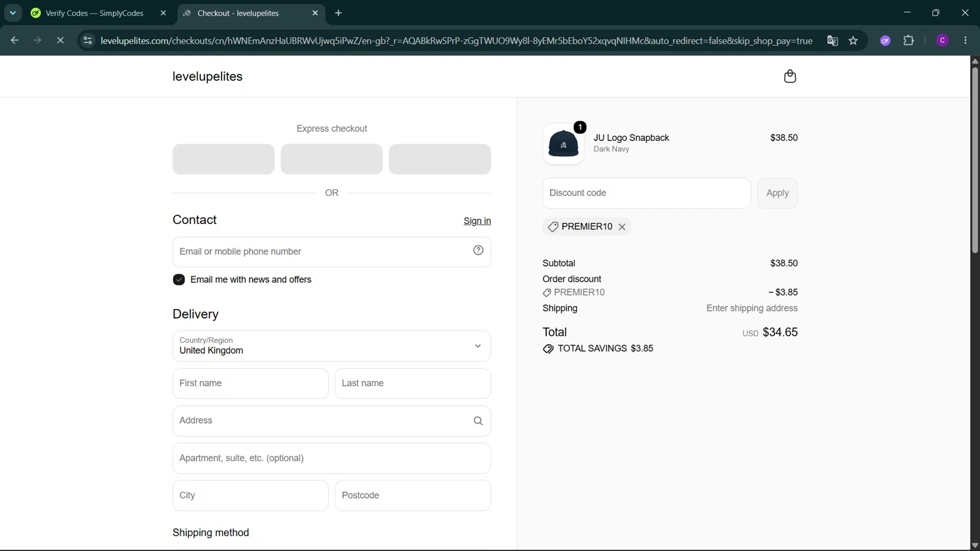Click the Postcode field
Image resolution: width=980 pixels, height=551 pixels.
coord(413,496)
